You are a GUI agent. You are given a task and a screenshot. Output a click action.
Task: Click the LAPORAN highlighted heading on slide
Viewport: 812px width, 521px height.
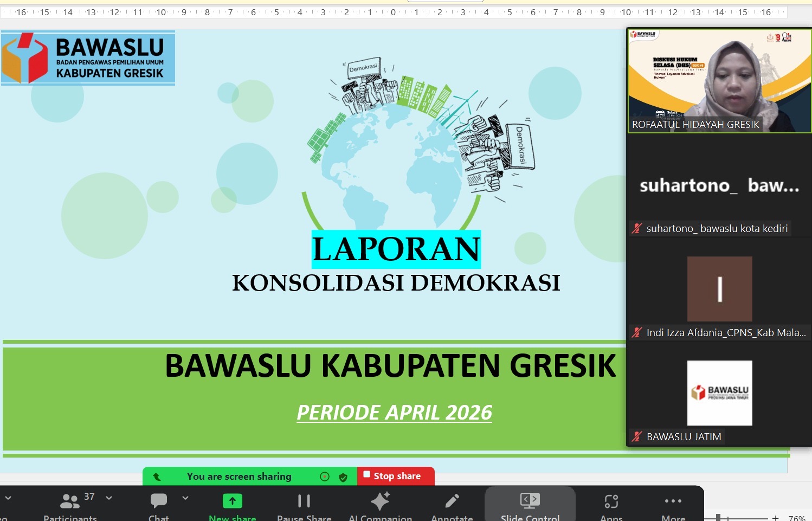[396, 249]
